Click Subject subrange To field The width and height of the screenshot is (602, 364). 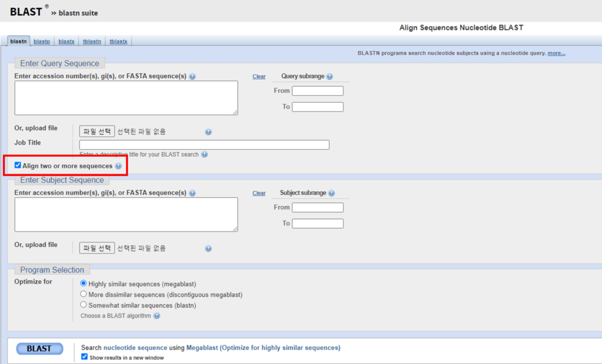pyautogui.click(x=318, y=224)
